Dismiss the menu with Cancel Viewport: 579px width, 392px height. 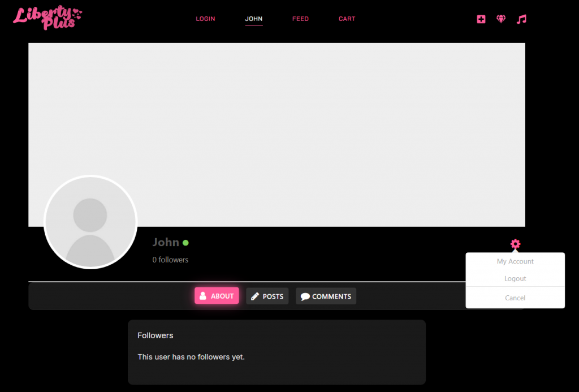pyautogui.click(x=515, y=298)
